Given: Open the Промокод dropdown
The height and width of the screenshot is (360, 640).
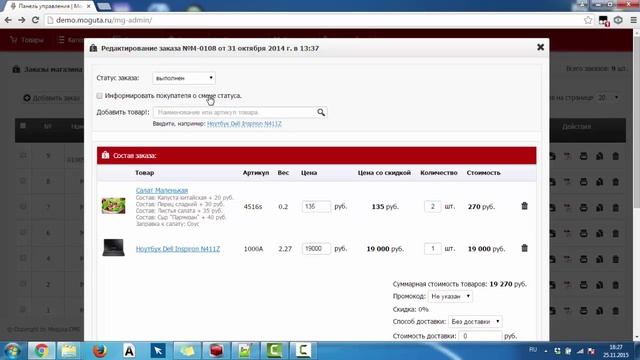Looking at the screenshot, I should (450, 296).
